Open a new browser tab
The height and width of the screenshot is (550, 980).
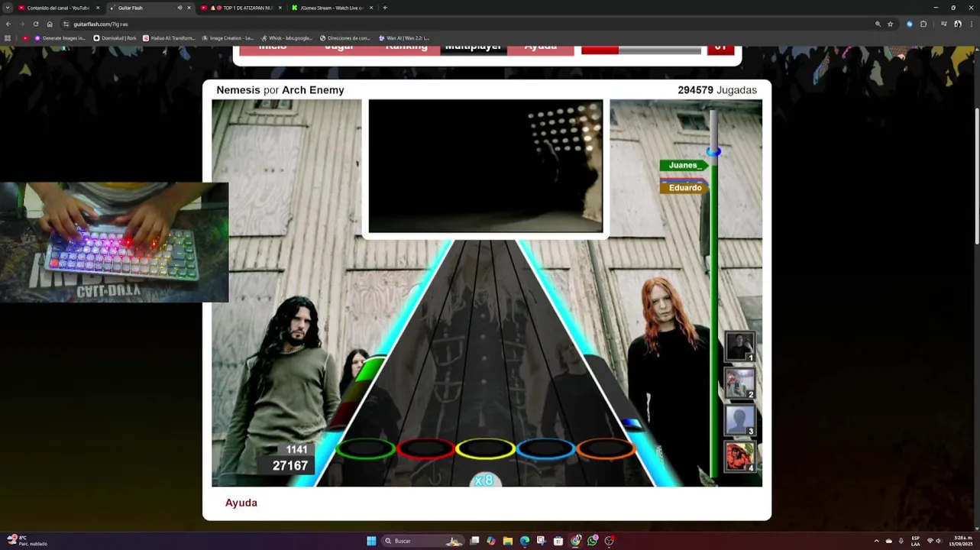[385, 8]
